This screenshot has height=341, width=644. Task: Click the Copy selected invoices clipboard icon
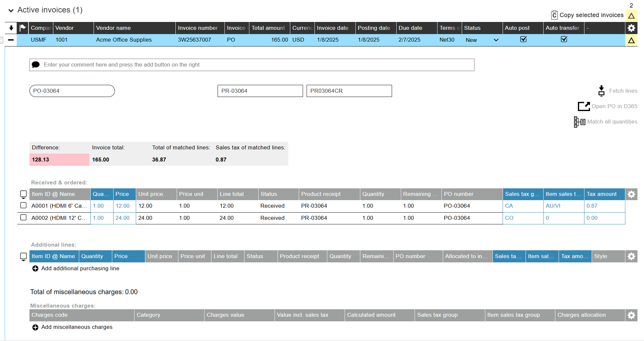(x=554, y=15)
